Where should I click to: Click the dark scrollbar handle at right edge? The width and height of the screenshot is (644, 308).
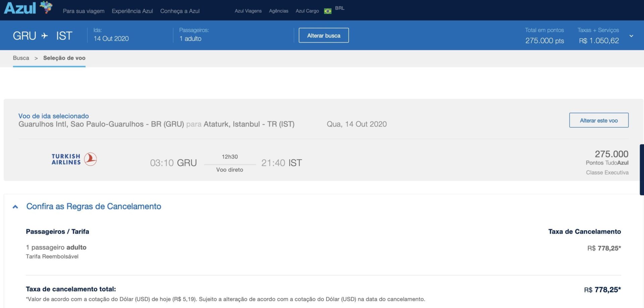[642, 170]
